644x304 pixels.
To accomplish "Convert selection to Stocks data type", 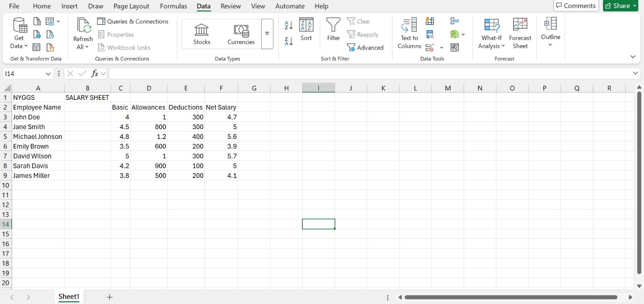I will pos(202,34).
